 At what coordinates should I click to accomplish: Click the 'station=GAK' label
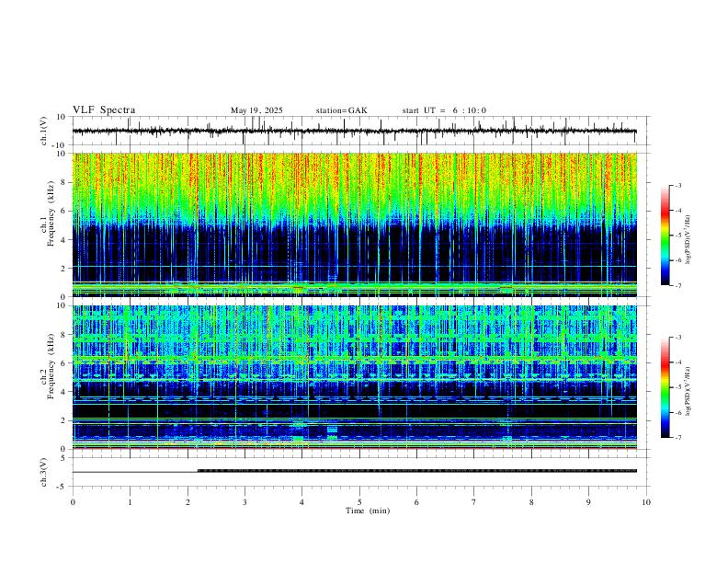341,110
